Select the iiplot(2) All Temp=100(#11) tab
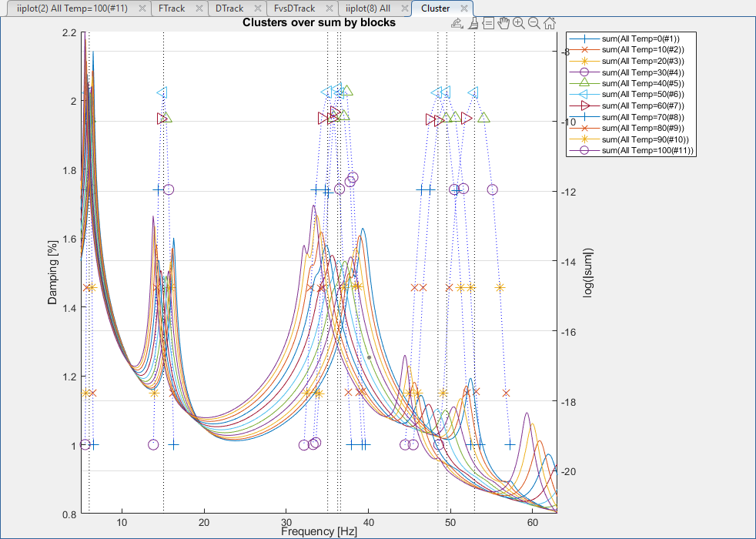 click(71, 8)
